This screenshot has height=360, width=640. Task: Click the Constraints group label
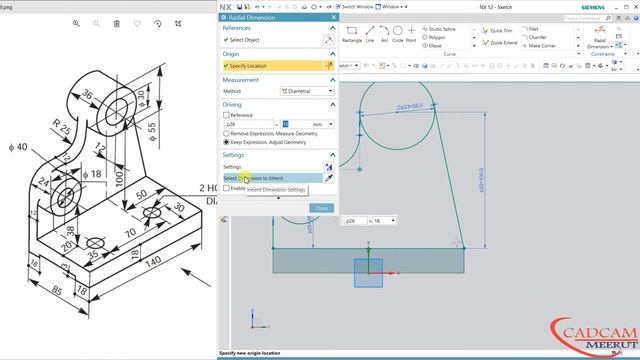tap(602, 54)
